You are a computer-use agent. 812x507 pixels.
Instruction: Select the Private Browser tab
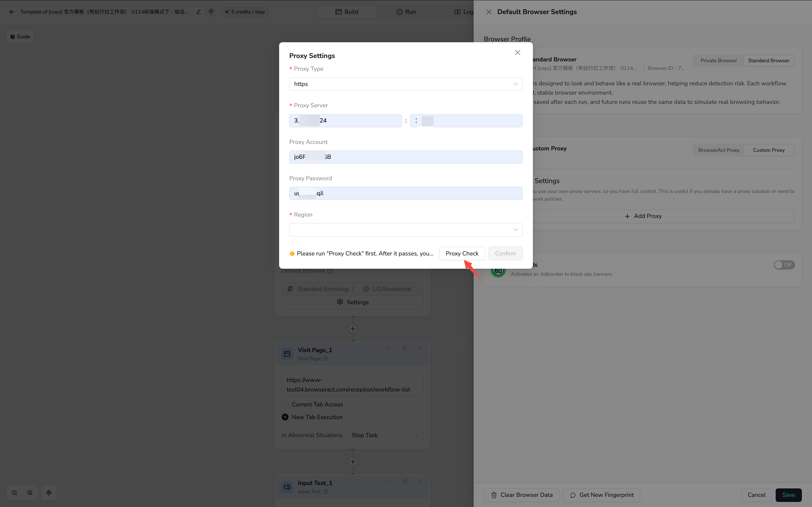(718, 61)
